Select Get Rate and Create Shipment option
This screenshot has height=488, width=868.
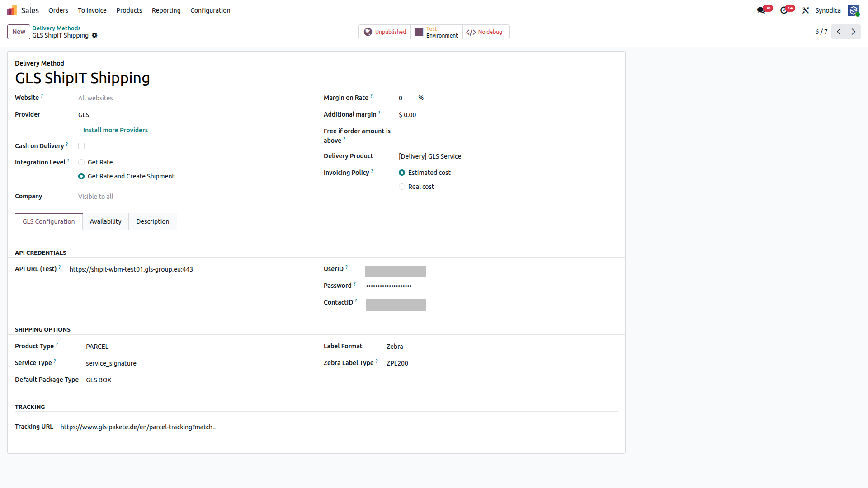[x=81, y=176]
